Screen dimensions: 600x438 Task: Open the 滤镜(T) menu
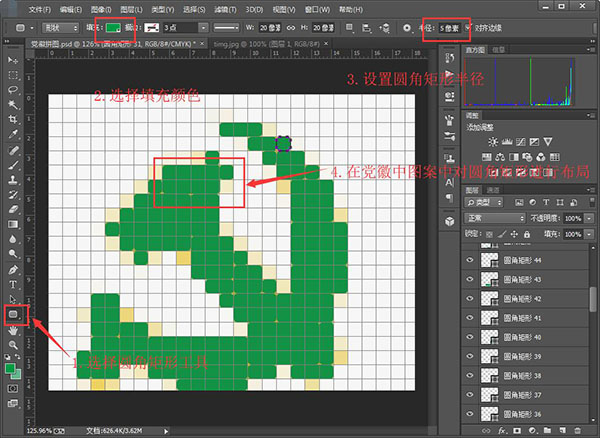(x=225, y=9)
